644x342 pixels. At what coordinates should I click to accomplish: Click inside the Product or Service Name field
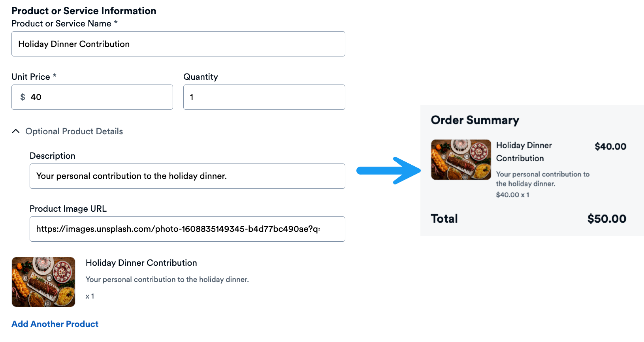pyautogui.click(x=178, y=44)
